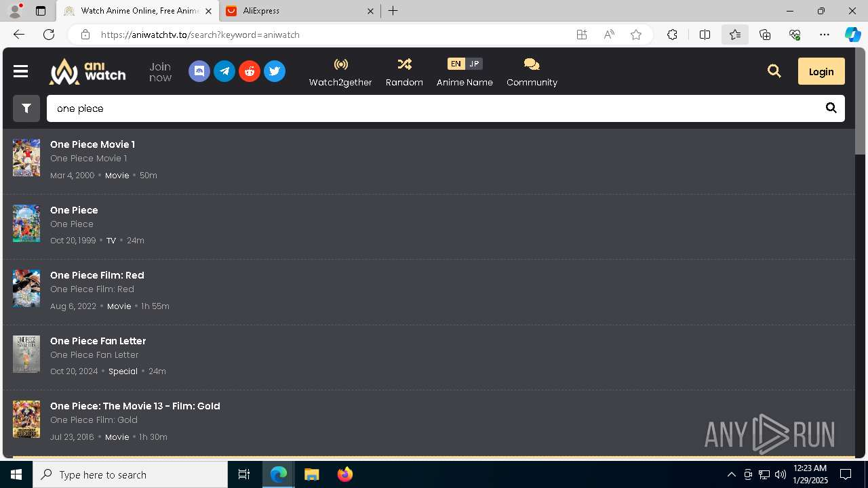Click the One Piece Fan Letter poster thumbnail
Viewport: 868px width, 488px height.
click(26, 354)
